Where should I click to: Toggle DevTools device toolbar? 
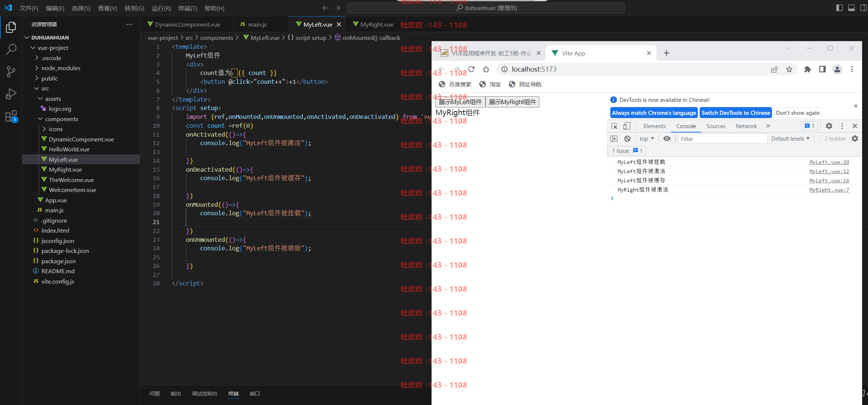pos(627,126)
